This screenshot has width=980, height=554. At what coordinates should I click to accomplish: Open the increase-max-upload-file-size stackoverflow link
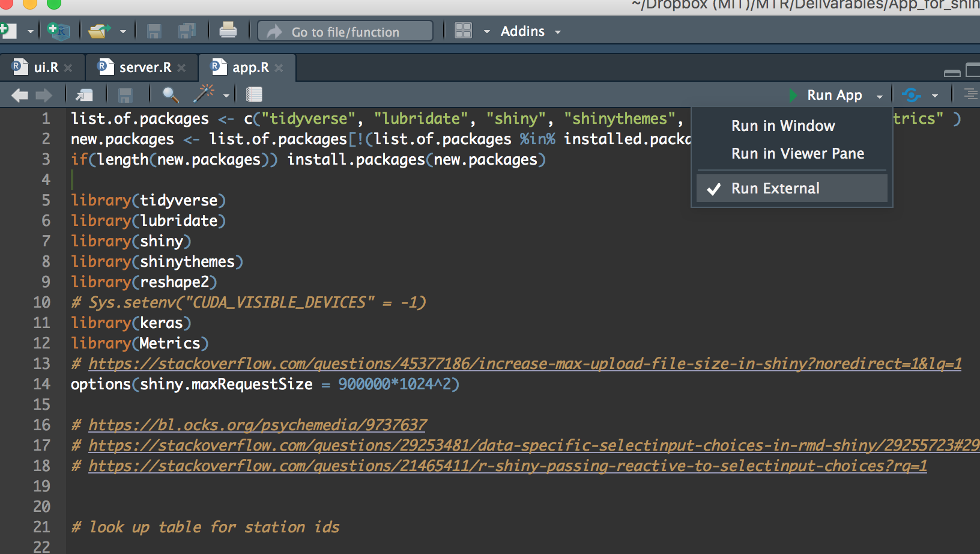point(525,364)
